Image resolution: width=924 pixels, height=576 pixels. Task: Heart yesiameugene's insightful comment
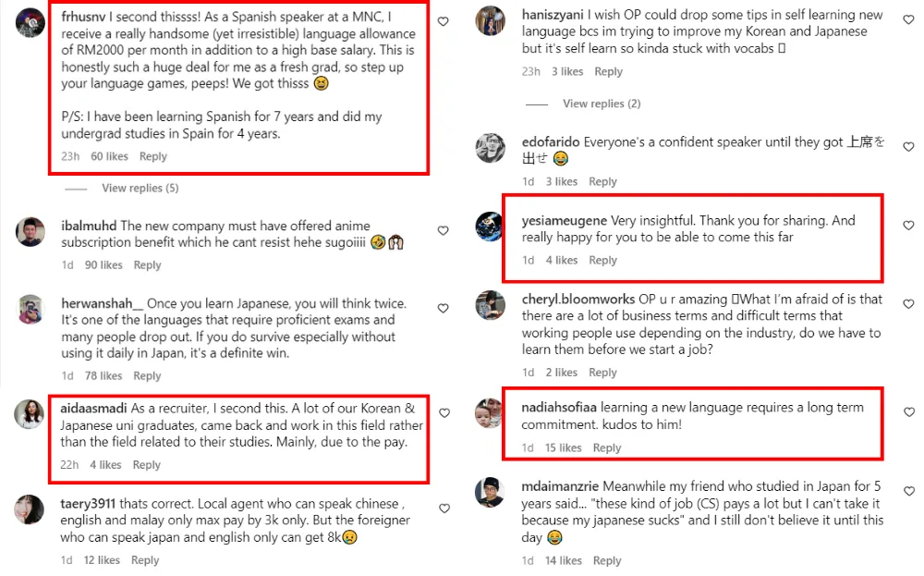908,226
